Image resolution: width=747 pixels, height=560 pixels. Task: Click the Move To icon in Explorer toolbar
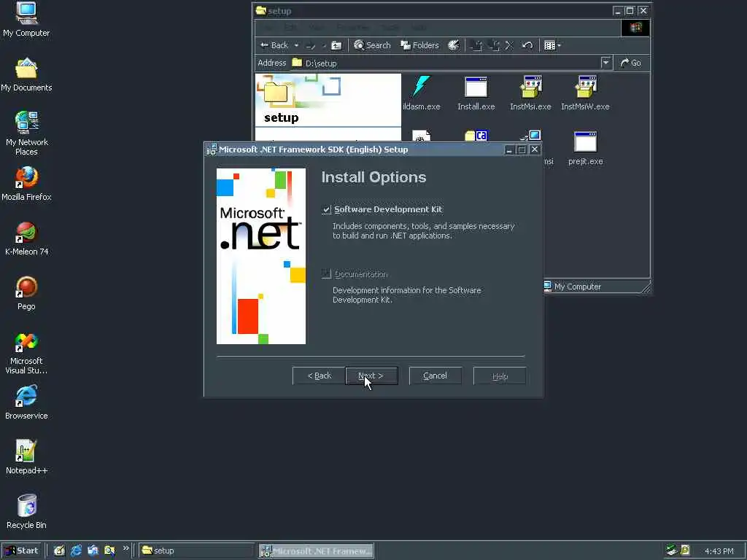[x=476, y=45]
